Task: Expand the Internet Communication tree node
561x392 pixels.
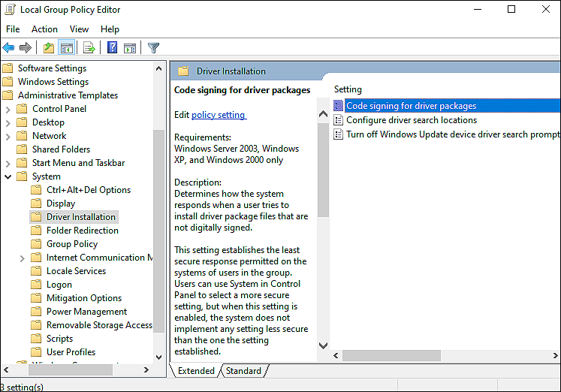Action: (21, 258)
